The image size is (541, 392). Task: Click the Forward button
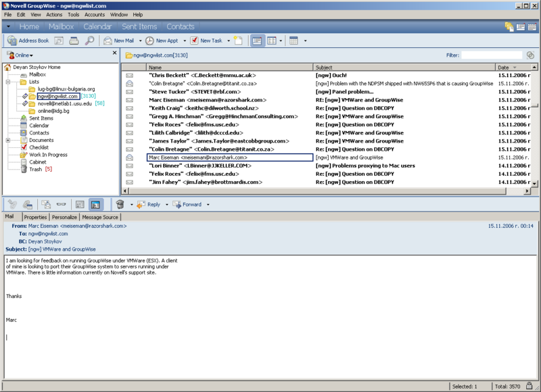click(x=187, y=204)
